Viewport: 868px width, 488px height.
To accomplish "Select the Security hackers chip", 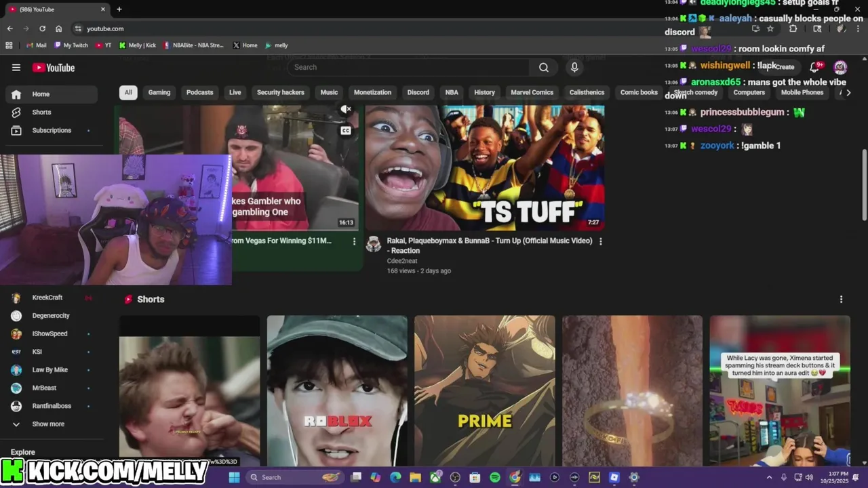I will [x=281, y=92].
